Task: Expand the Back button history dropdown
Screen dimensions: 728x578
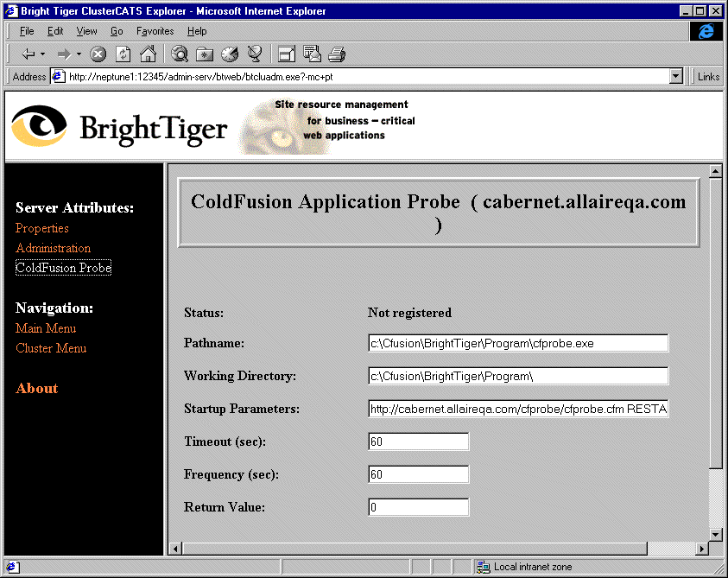Action: pyautogui.click(x=43, y=54)
